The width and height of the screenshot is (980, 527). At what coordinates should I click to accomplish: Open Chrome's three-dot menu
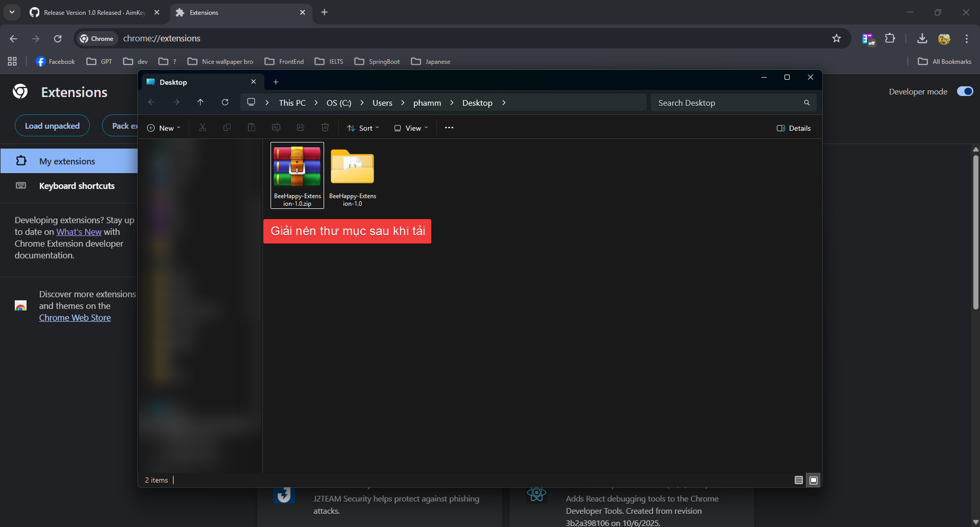pyautogui.click(x=966, y=38)
